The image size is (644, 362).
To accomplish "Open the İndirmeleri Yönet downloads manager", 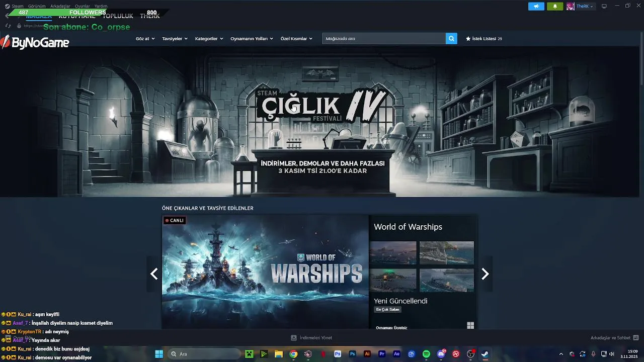I will 311,337.
